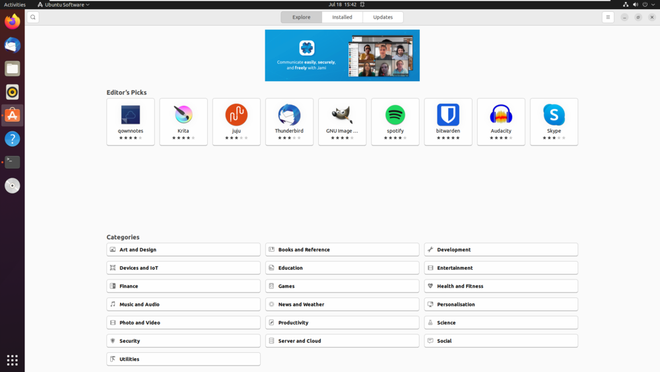Screen dimensions: 660x372
Task: Browse the Games category
Action: pyautogui.click(x=342, y=286)
